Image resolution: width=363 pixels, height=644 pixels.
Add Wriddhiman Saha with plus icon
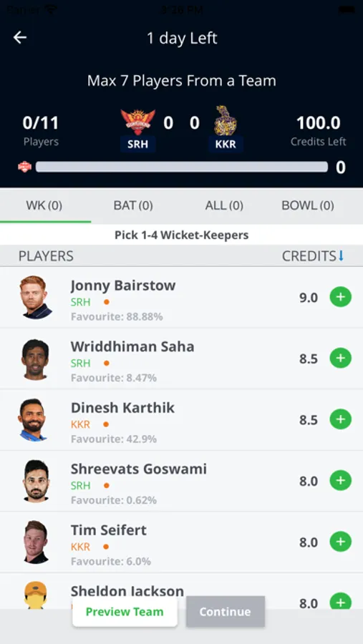340,358
